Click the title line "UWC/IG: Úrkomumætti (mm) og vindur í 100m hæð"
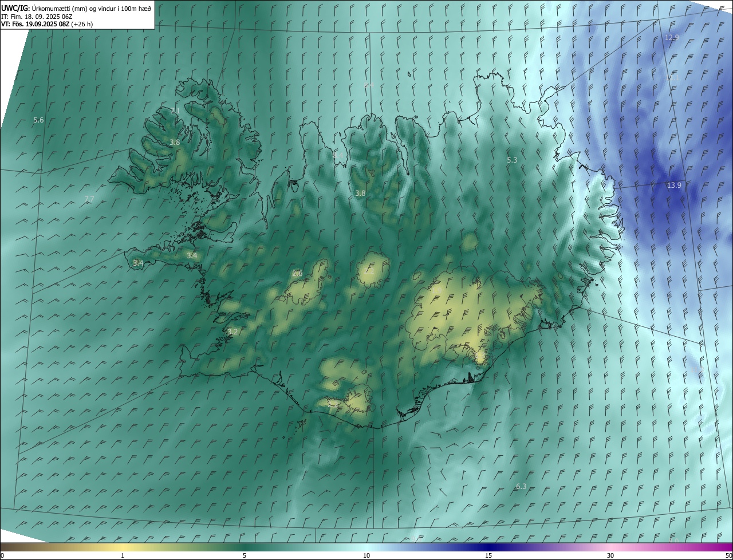 [76, 8]
